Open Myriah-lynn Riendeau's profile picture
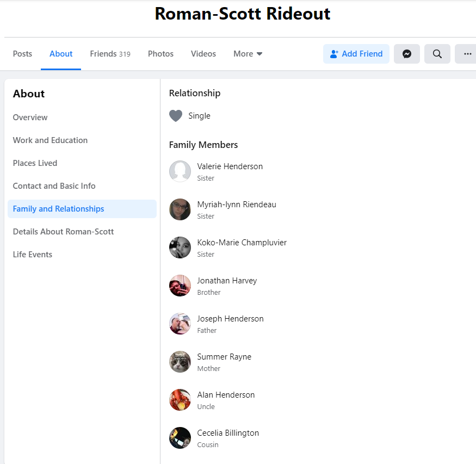Viewport: 476px width, 464px height. point(180,209)
